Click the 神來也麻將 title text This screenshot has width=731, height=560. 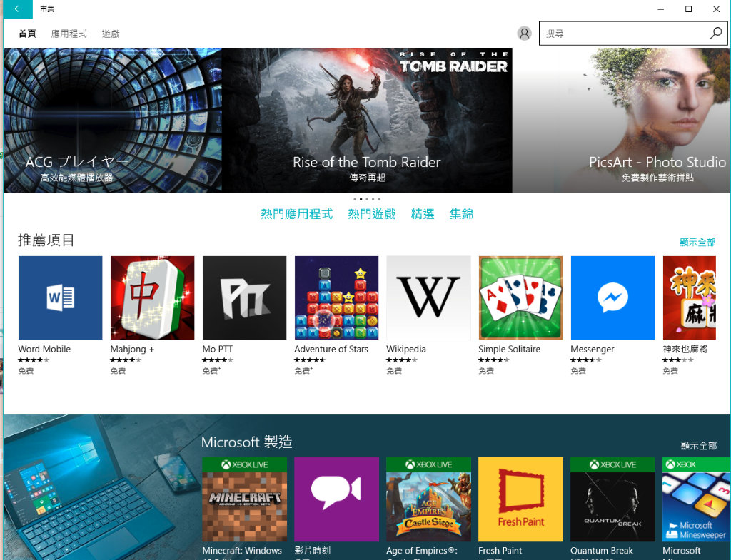(x=685, y=349)
